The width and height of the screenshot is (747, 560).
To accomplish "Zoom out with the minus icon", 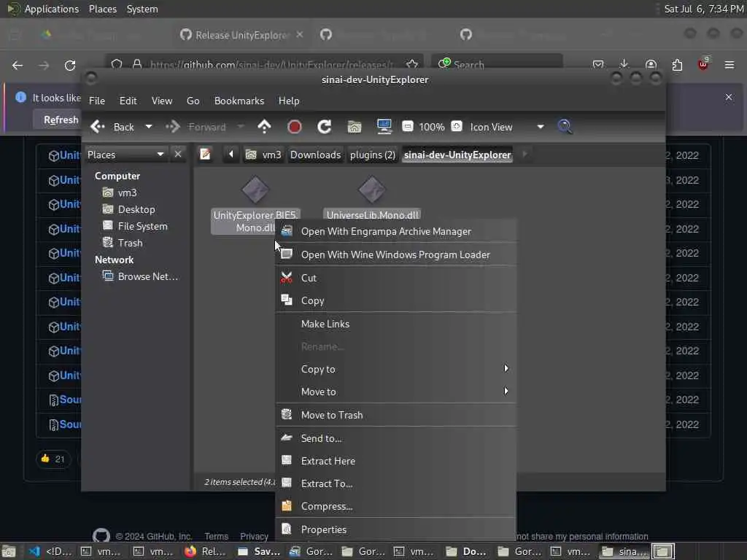I will [x=408, y=126].
